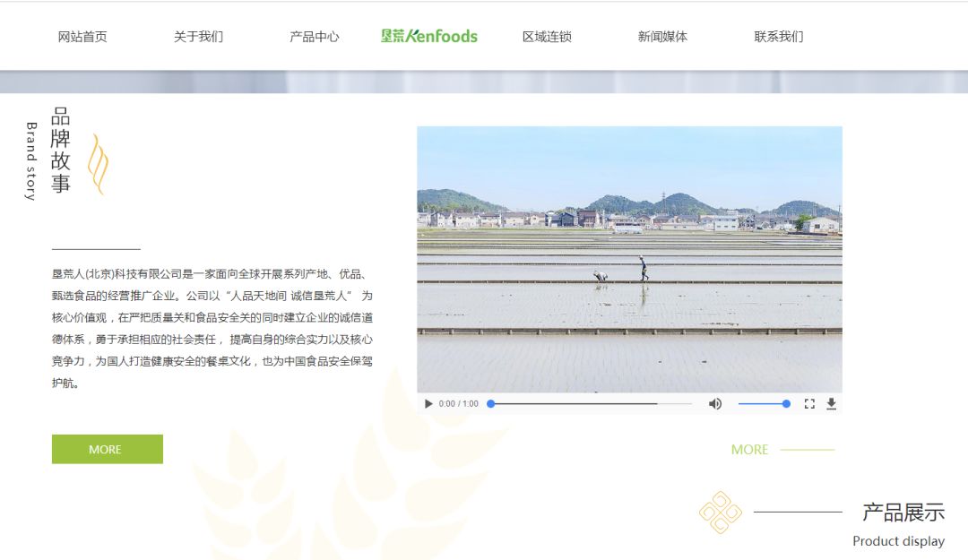Select 区域连锁 in the navigation bar
This screenshot has height=560, width=968.
click(547, 37)
